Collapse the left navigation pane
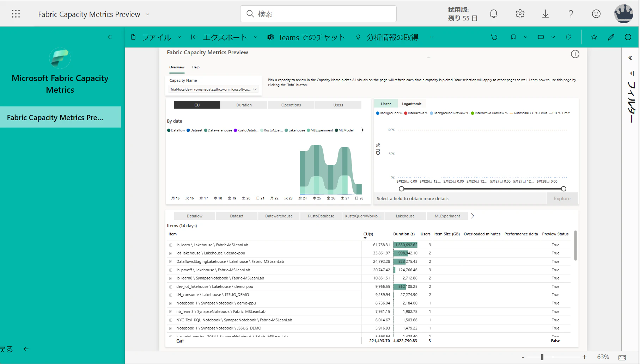 click(x=110, y=37)
